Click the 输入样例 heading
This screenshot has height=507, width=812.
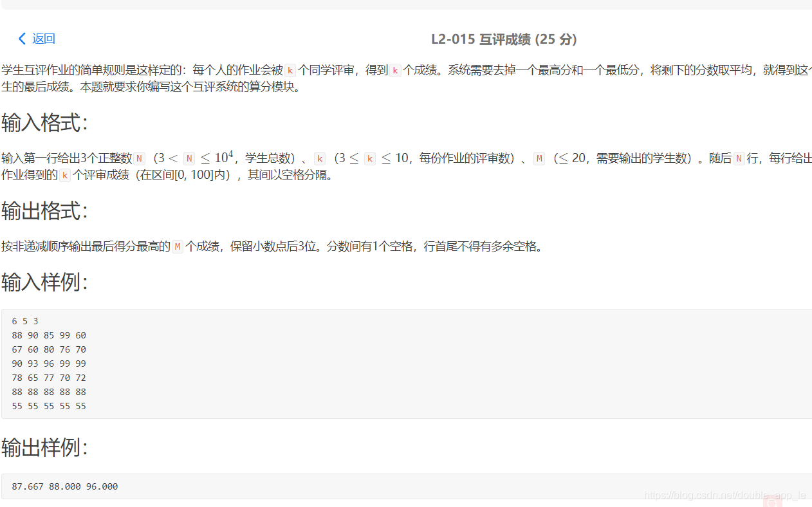coord(44,281)
